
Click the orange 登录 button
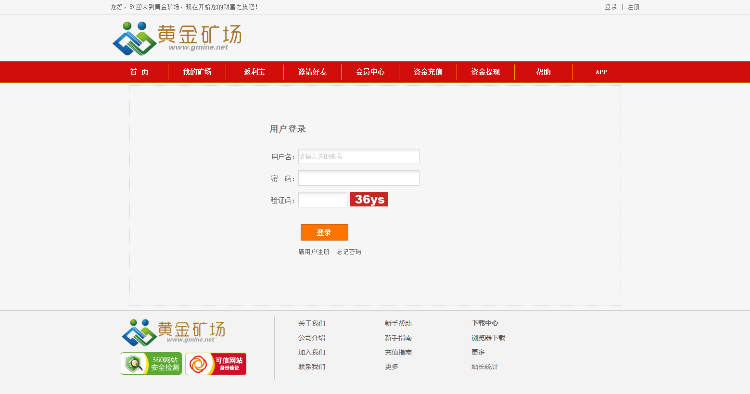point(324,232)
